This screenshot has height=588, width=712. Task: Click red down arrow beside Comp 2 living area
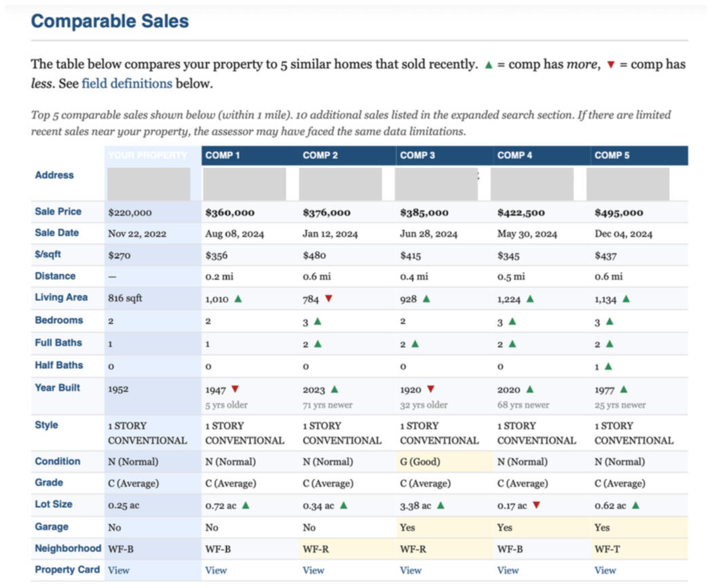[x=329, y=298]
